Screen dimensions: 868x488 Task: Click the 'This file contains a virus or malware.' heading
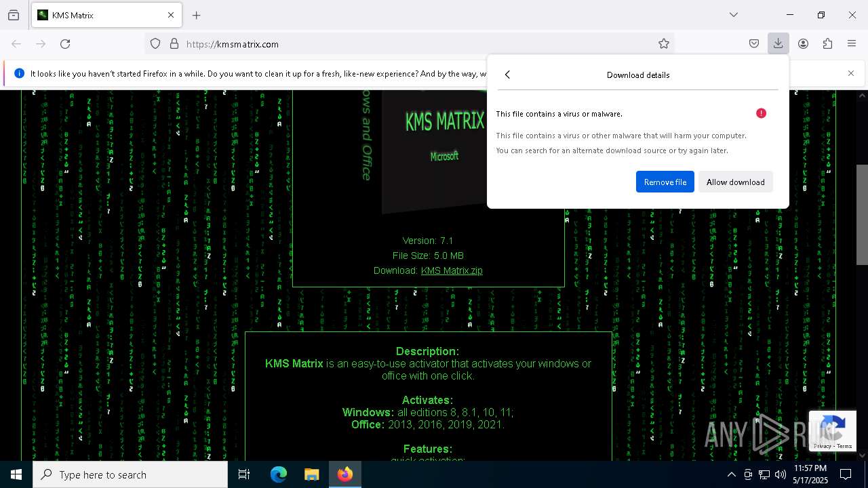559,114
